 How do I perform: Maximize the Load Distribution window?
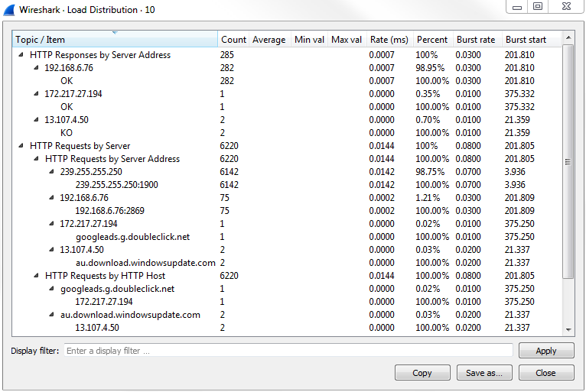point(537,7)
